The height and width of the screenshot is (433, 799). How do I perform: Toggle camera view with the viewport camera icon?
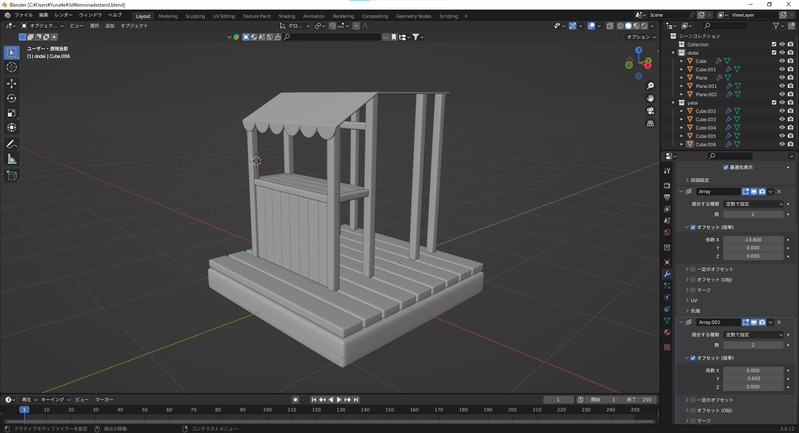[650, 110]
